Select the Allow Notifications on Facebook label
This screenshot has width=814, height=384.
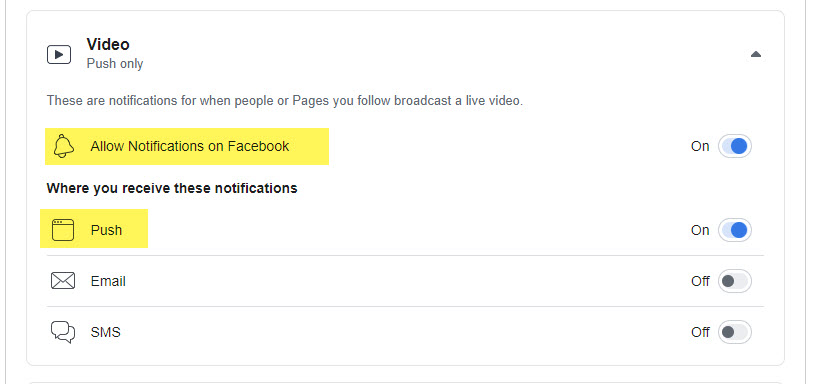tap(190, 146)
